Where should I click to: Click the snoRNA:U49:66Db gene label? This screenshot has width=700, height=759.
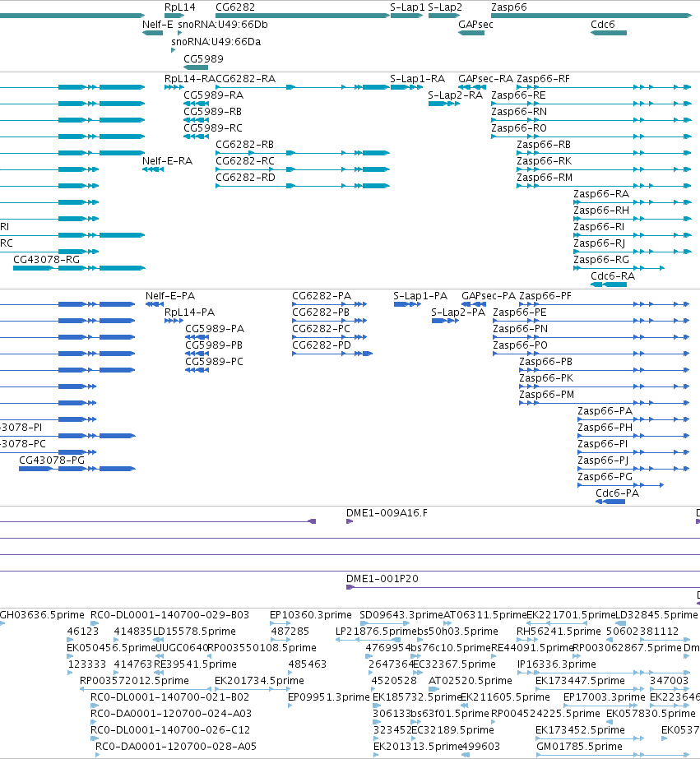(223, 24)
